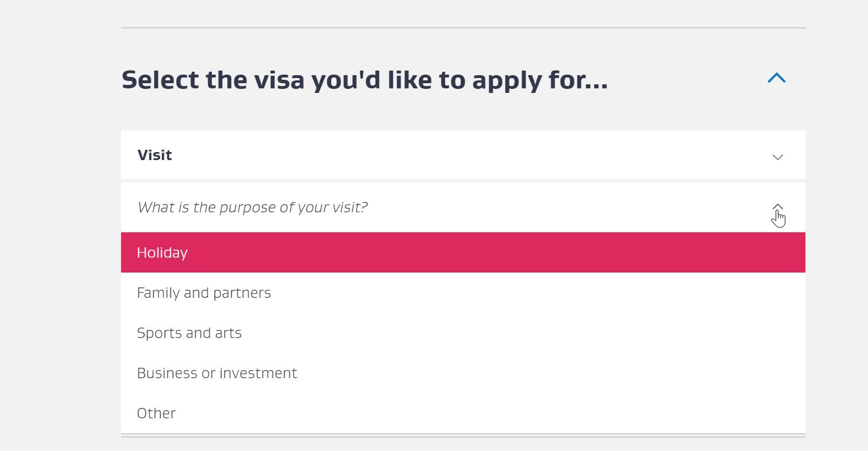Image resolution: width=868 pixels, height=451 pixels.
Task: Select Sports and arts as visit purpose
Action: click(x=462, y=333)
